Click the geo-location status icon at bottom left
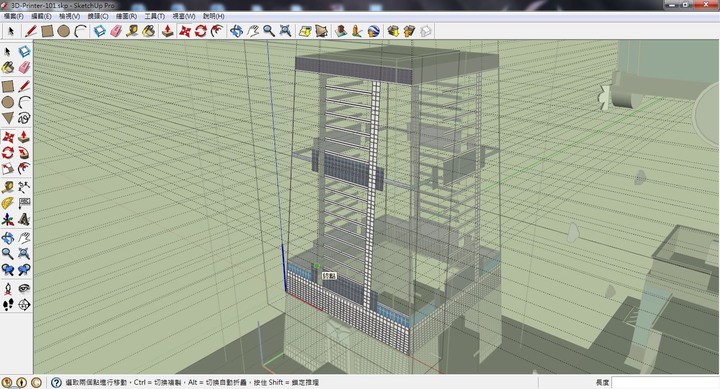 click(6, 382)
